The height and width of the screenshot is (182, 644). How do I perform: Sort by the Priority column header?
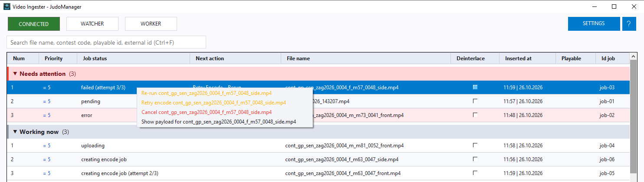point(58,58)
